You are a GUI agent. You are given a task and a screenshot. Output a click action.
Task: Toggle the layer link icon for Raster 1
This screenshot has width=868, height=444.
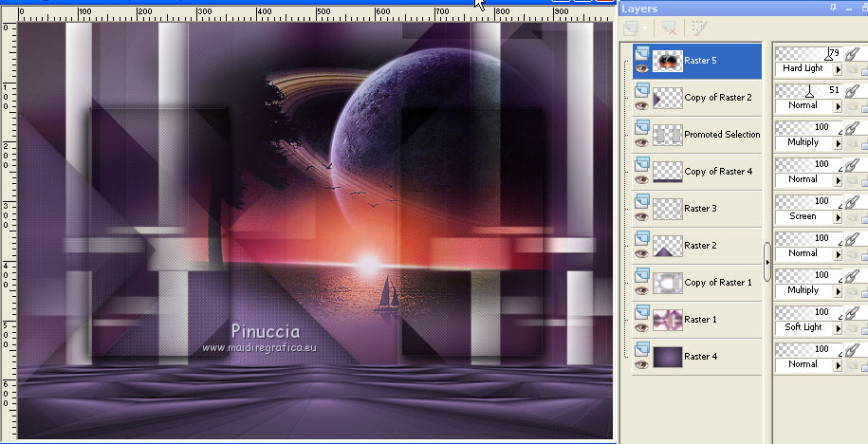coord(852,313)
